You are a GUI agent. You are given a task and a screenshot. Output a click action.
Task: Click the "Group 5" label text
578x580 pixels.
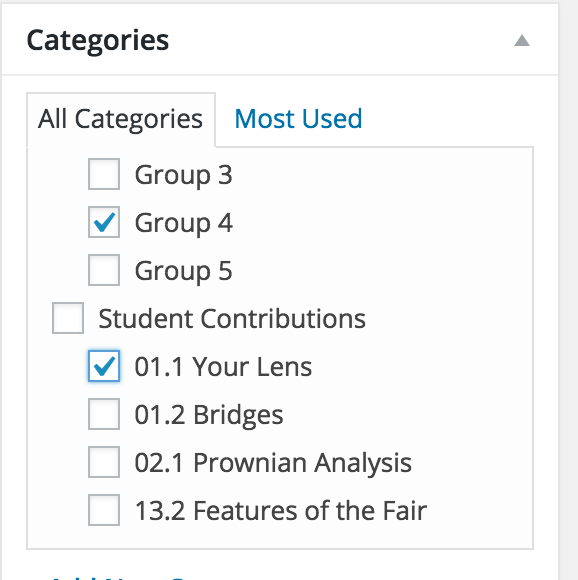(x=183, y=271)
